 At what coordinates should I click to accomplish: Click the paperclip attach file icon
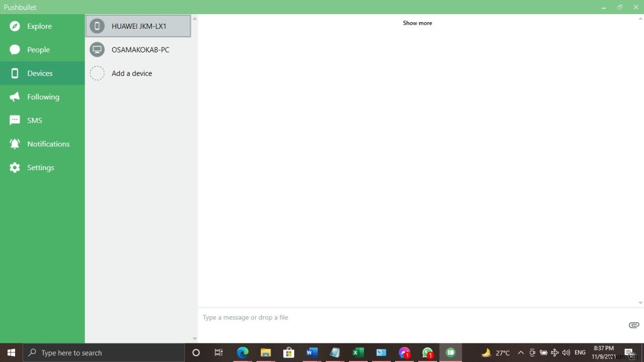pos(633,325)
